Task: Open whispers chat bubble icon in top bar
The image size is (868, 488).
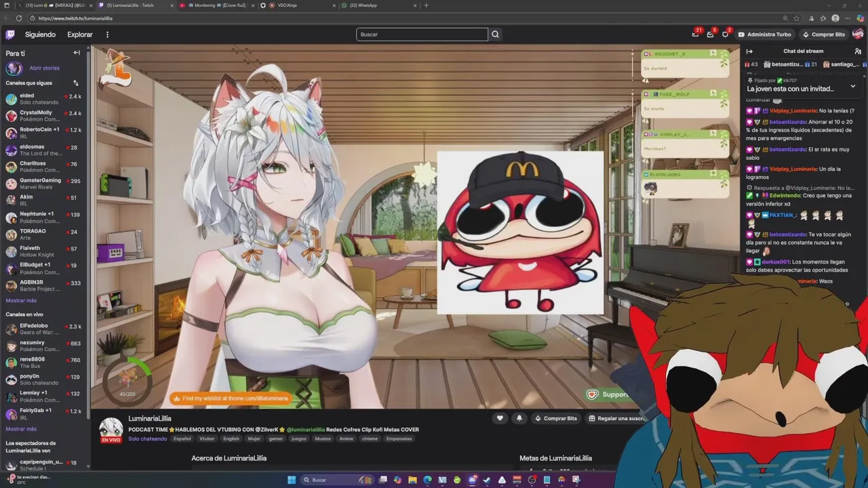Action: click(725, 34)
